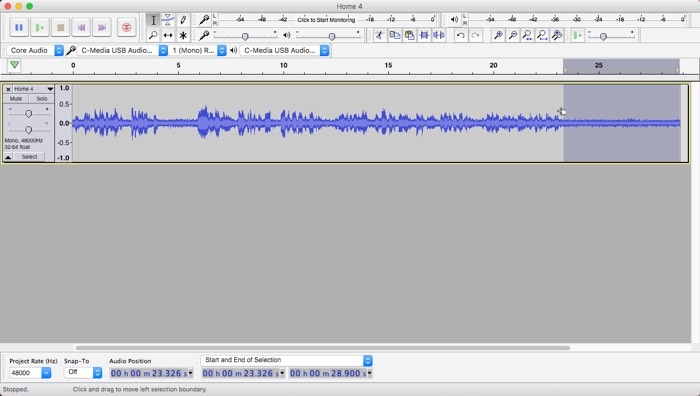Cut the selection with scissors icon
This screenshot has width=700, height=396.
(x=380, y=35)
